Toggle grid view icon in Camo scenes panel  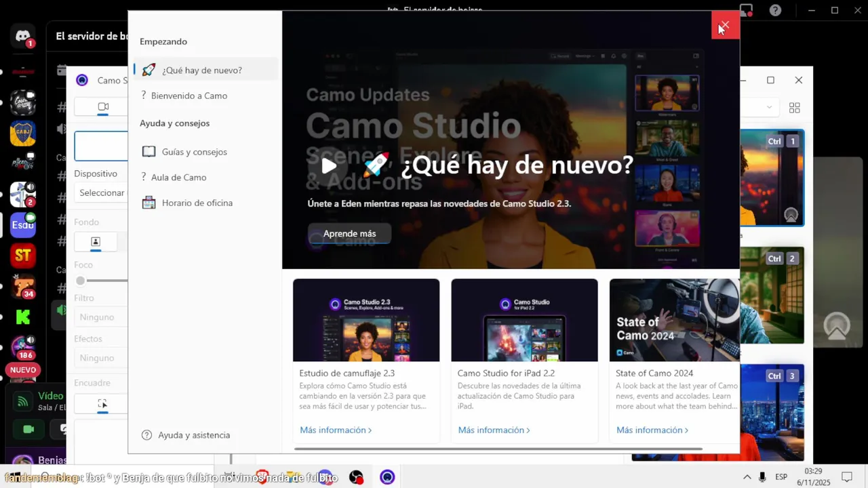795,108
